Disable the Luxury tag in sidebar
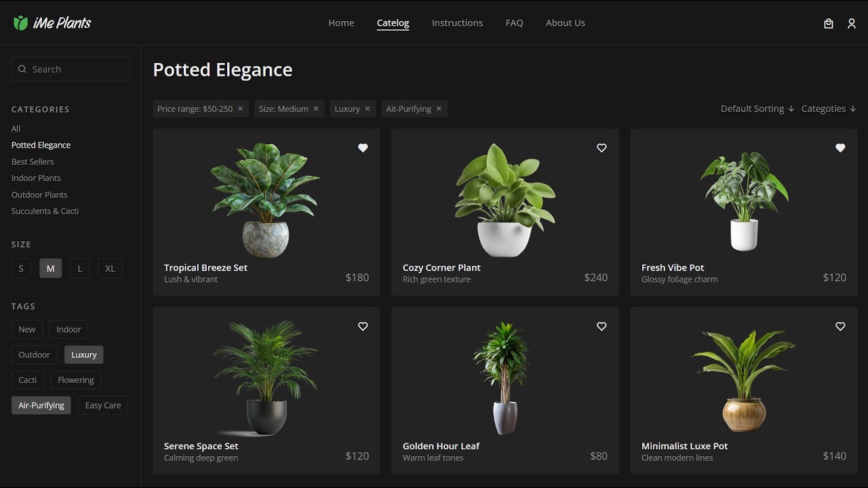 (x=84, y=354)
